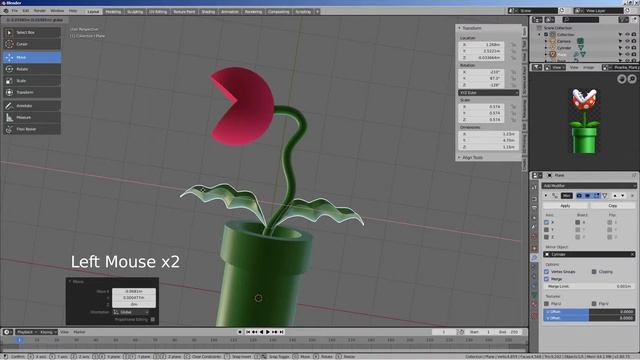Move the Mirror modifier down
The image size is (640, 360).
click(x=622, y=196)
